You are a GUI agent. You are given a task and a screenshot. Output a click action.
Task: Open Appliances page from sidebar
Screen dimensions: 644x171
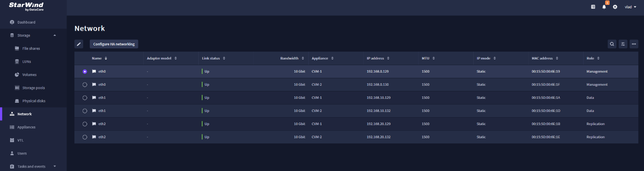click(26, 127)
